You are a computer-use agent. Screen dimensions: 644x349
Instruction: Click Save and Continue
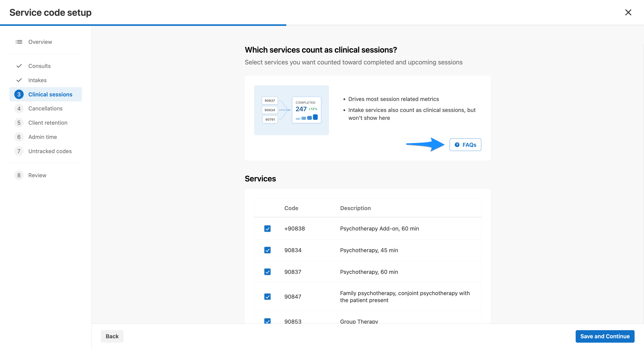pos(605,336)
